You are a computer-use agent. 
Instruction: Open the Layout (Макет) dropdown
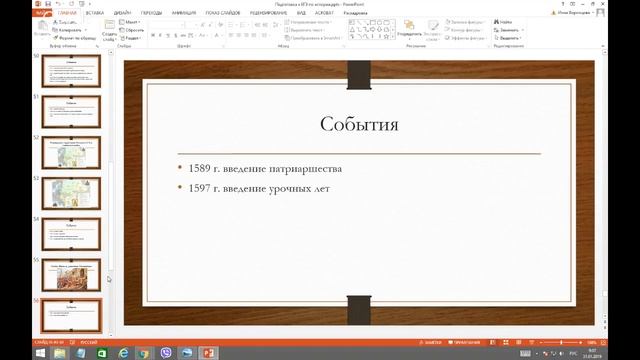pyautogui.click(x=130, y=22)
